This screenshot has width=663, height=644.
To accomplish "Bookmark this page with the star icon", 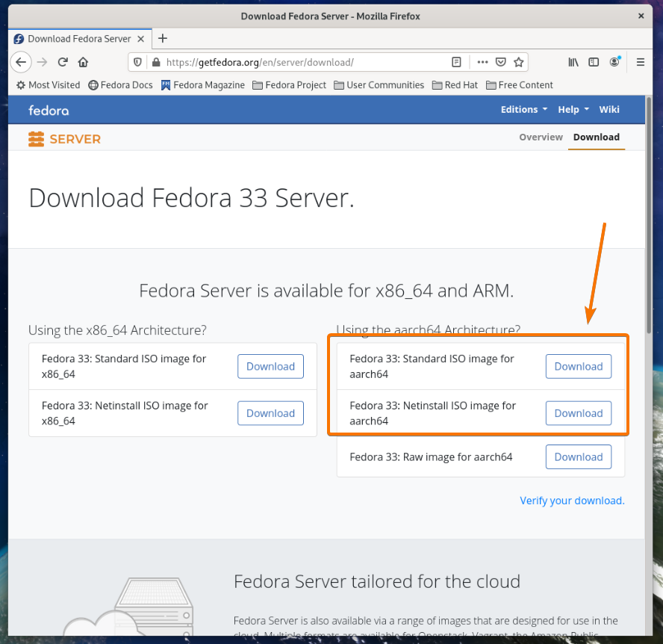I will (x=519, y=62).
